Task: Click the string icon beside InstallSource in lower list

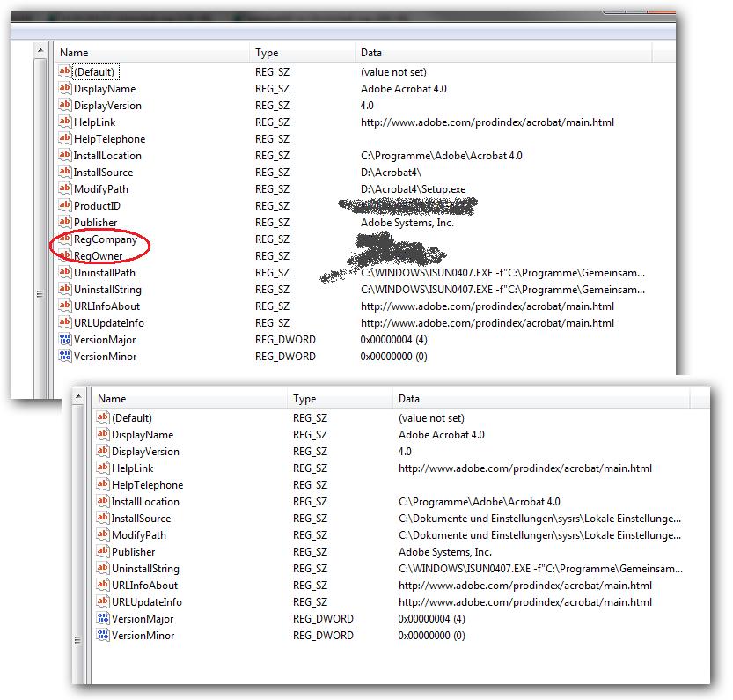Action: point(102,518)
